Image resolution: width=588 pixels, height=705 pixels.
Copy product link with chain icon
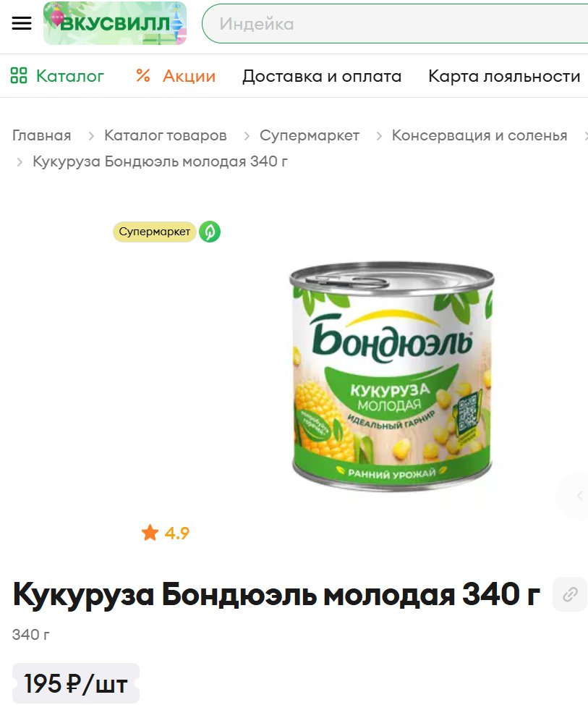pos(570,594)
